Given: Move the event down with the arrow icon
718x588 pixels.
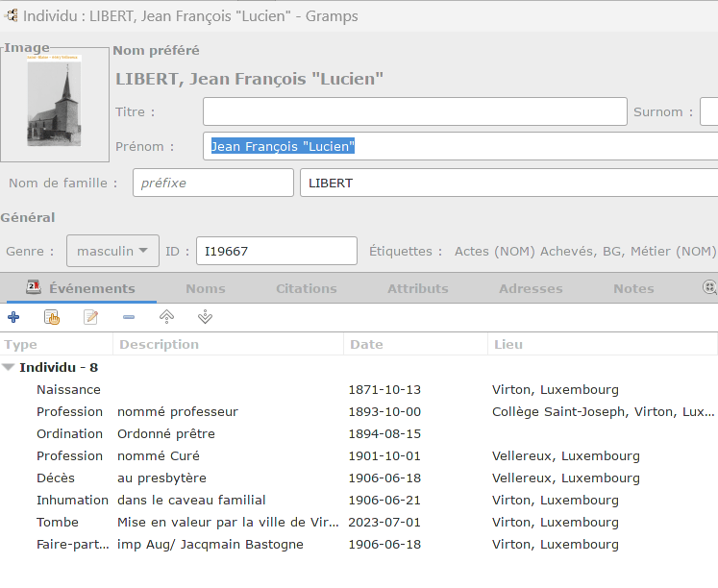Looking at the screenshot, I should (205, 317).
